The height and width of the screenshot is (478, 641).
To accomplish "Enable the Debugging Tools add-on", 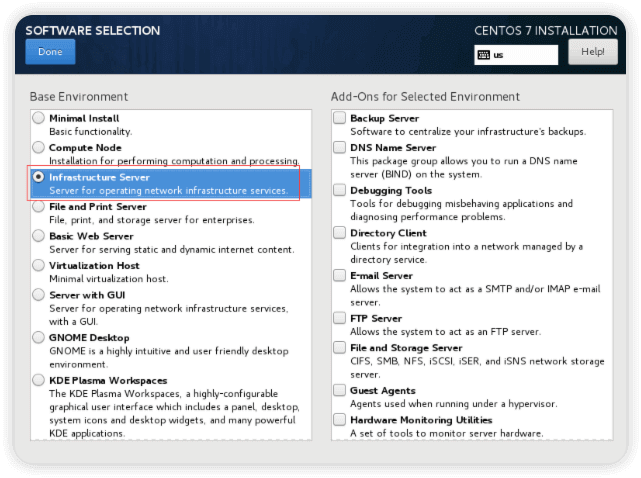I will pos(339,190).
